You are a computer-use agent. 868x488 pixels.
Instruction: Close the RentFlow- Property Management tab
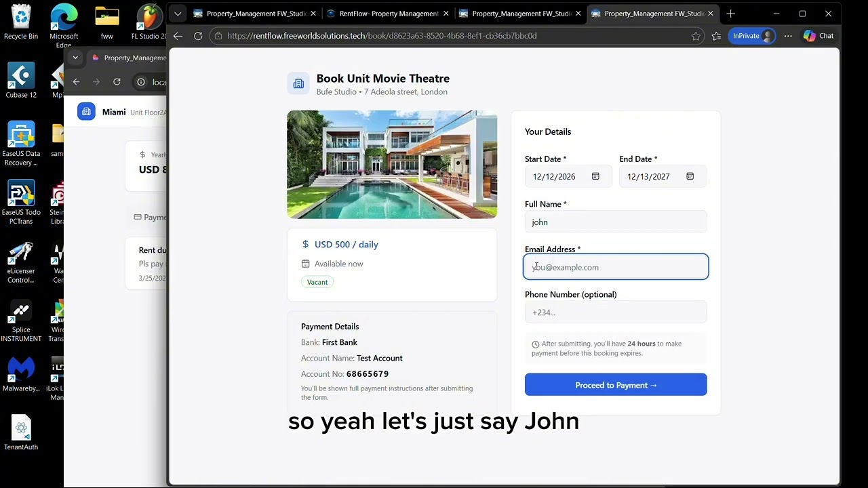point(445,14)
